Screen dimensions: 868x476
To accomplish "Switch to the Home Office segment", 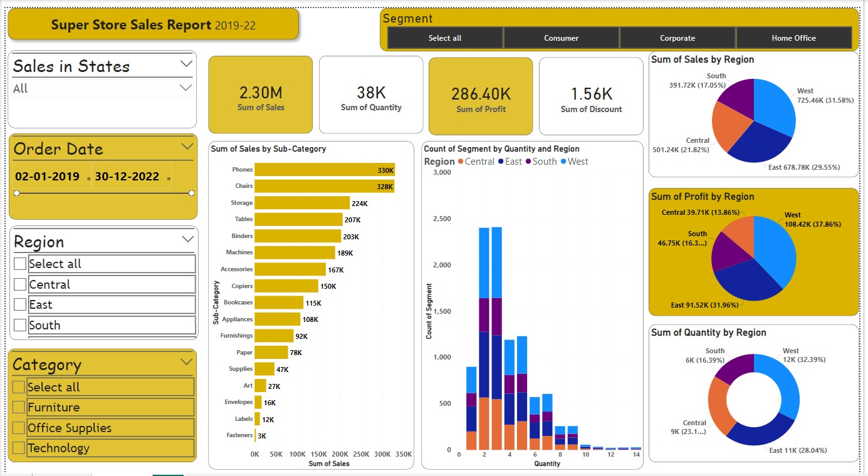I will [x=794, y=38].
